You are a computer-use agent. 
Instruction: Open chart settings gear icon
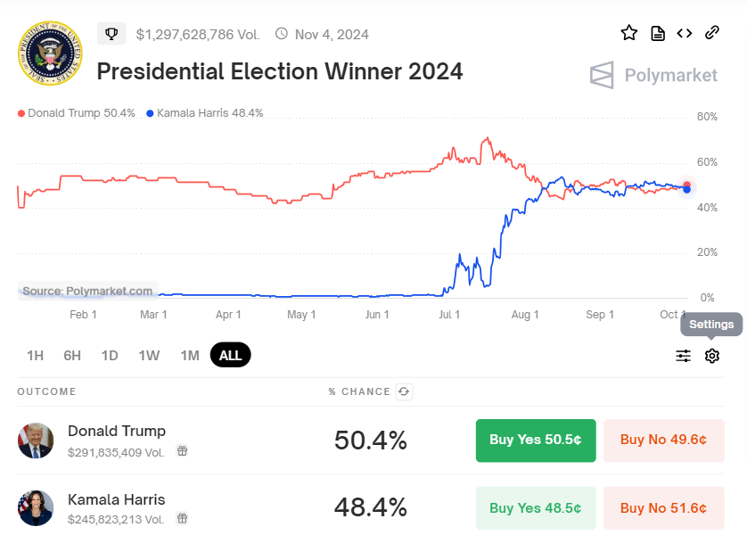712,356
